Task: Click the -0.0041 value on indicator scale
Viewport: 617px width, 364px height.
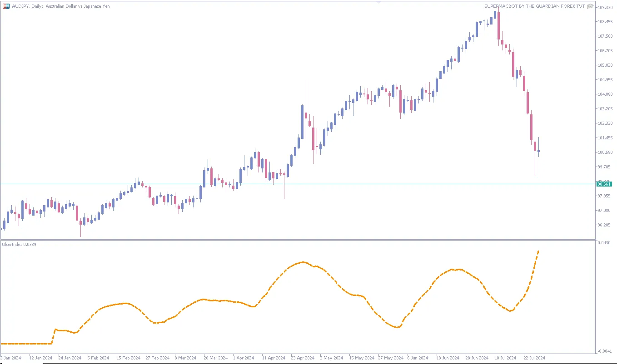Action: 605,351
